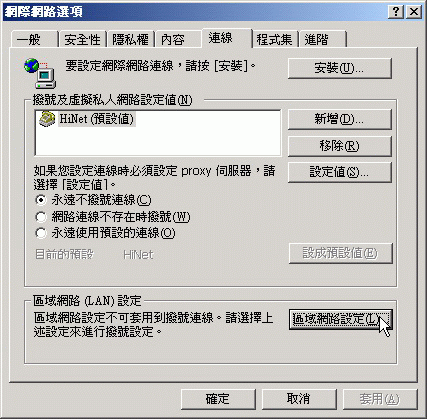The image size is (427, 419).
Task: Switch to the 一般 tab
Action: click(34, 40)
